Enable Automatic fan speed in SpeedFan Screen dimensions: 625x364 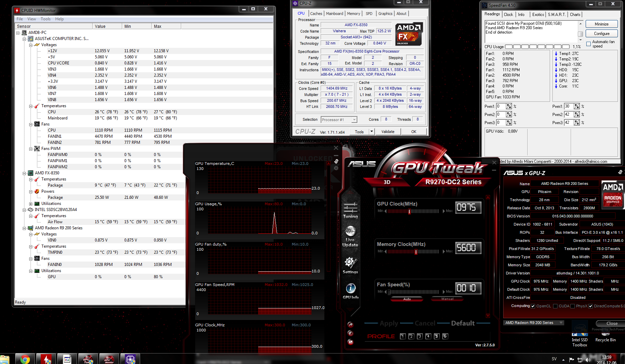click(x=589, y=44)
